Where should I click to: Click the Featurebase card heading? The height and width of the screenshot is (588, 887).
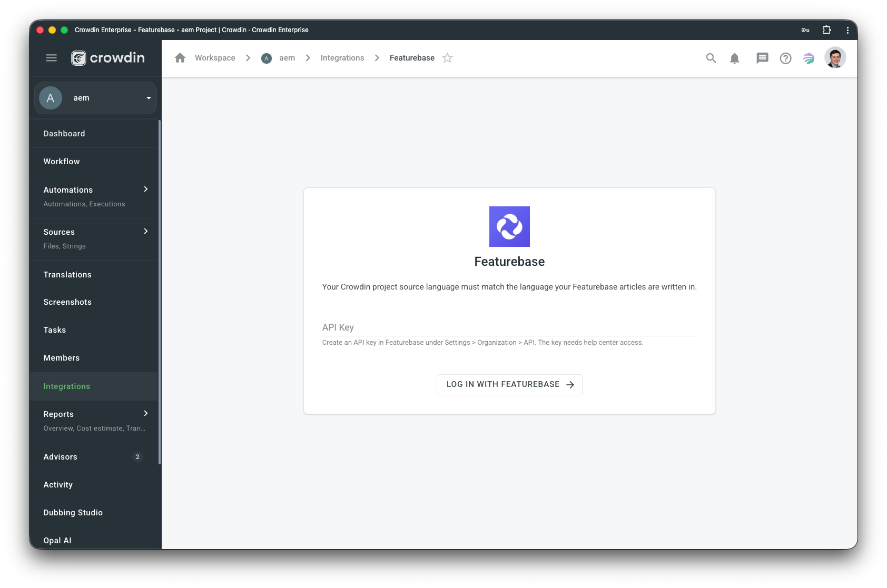509,262
